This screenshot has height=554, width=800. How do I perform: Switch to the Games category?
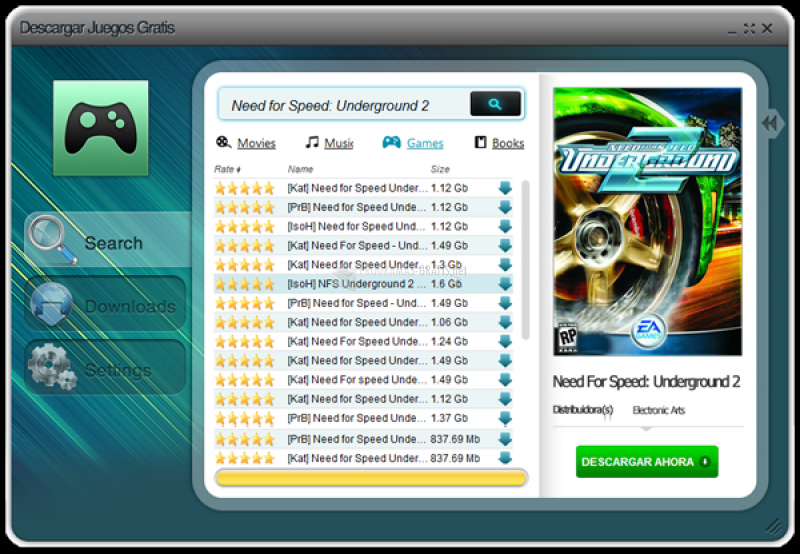425,143
